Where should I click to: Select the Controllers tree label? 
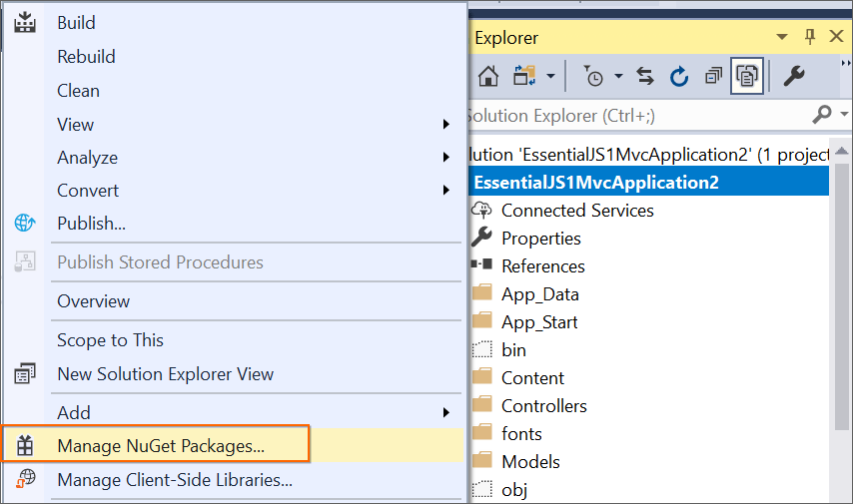544,405
